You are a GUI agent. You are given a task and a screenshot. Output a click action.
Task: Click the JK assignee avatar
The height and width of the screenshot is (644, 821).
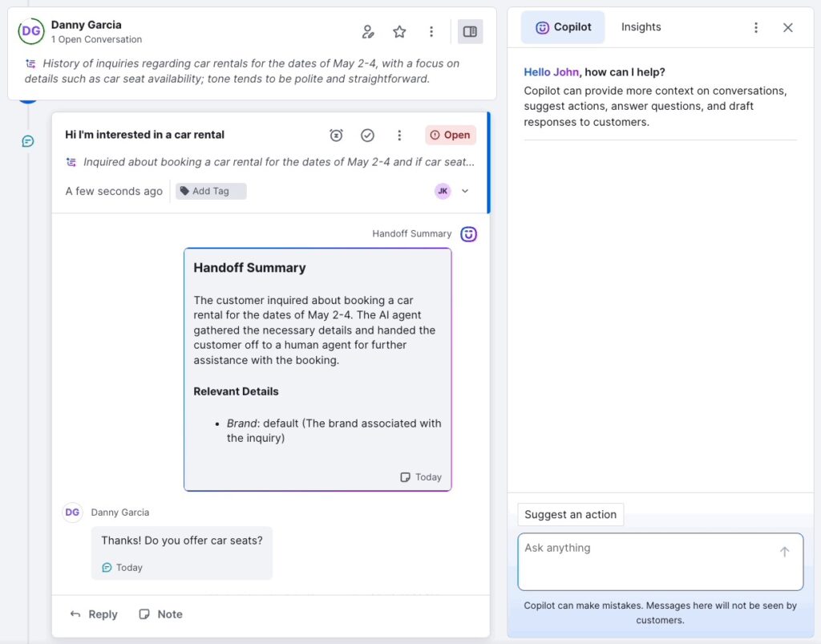tap(443, 191)
